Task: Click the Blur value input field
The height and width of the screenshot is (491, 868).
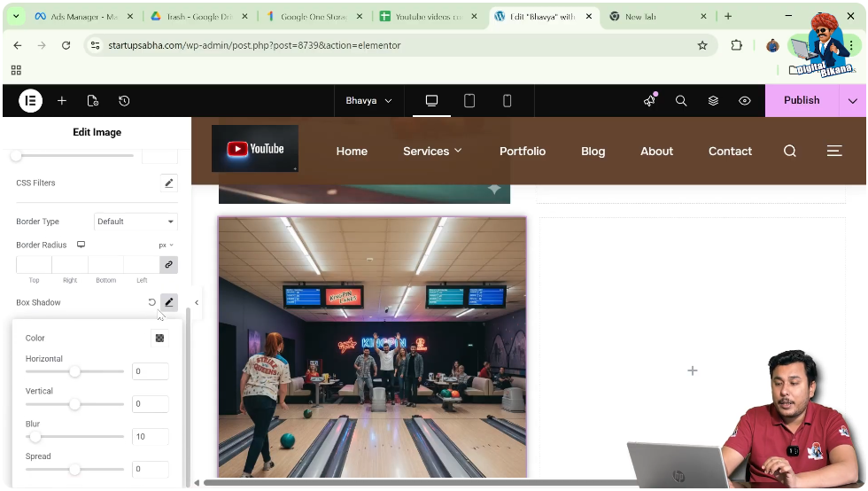Action: click(x=150, y=436)
